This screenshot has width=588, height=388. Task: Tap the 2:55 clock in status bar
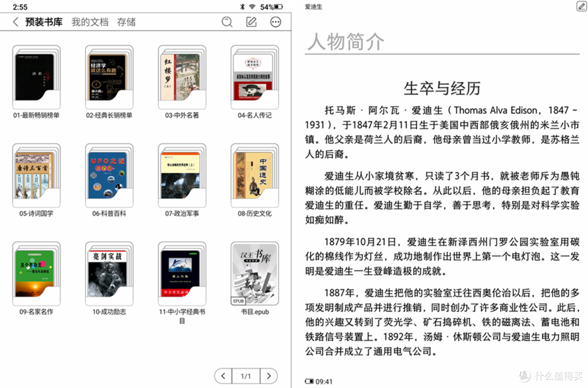tap(20, 7)
